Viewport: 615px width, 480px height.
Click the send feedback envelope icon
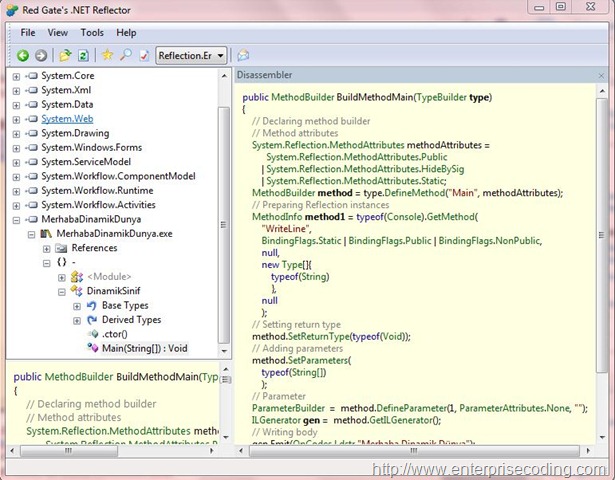[x=243, y=55]
